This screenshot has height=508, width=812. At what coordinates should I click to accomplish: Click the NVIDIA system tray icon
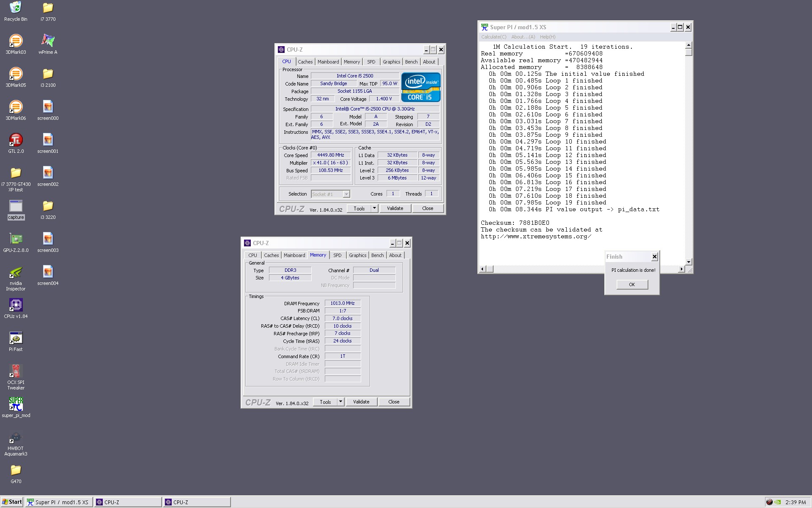(777, 502)
